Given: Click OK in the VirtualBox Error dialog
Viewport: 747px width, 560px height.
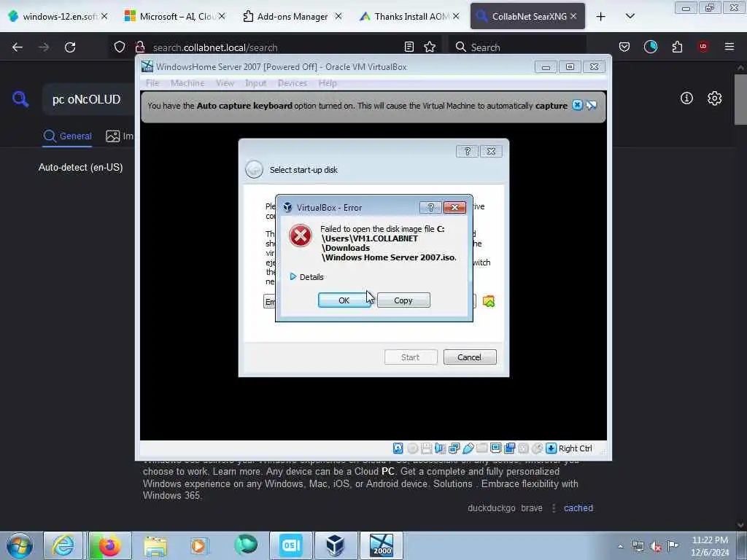Looking at the screenshot, I should 344,300.
